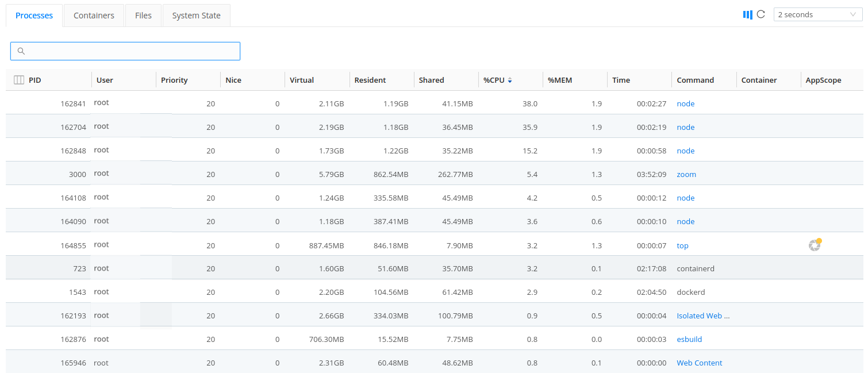Click the search magnifier icon
The width and height of the screenshot is (868, 373).
21,51
